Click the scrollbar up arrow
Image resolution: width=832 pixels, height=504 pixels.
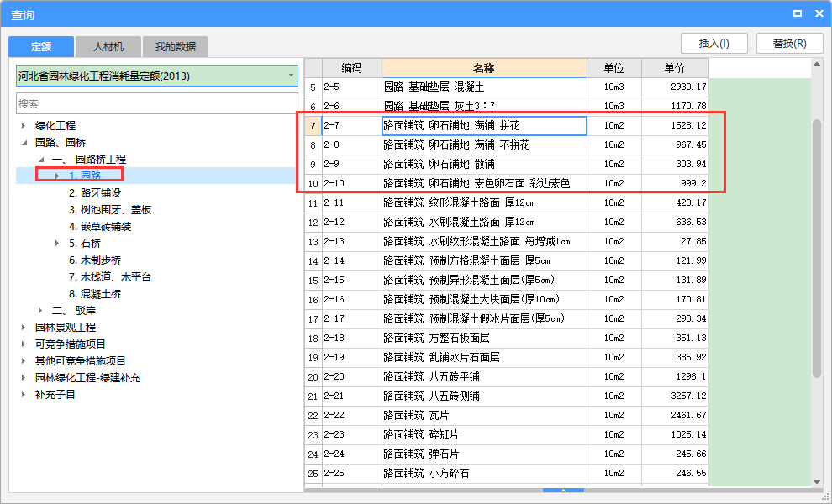[x=817, y=64]
